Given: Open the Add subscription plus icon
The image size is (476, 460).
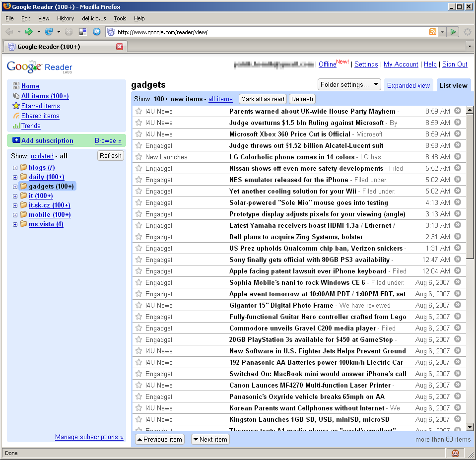Looking at the screenshot, I should click(16, 140).
